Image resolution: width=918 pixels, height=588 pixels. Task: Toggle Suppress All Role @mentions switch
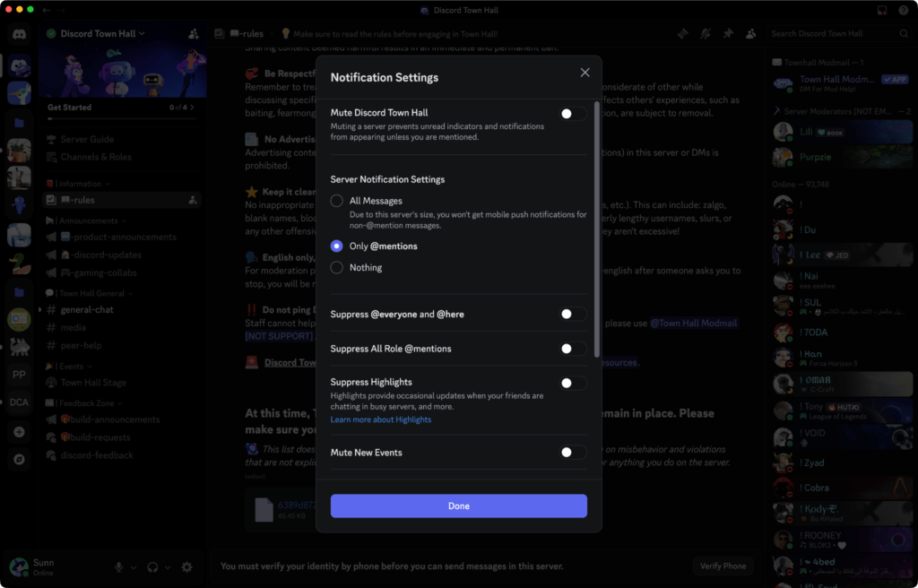[573, 349]
